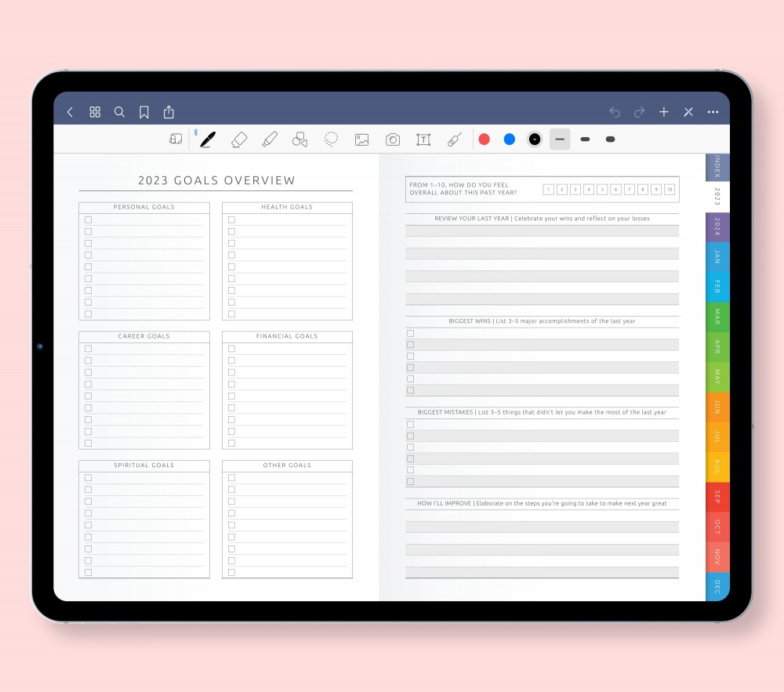Viewport: 784px width, 692px height.
Task: Check the first Financial Goals checkbox
Action: (231, 349)
